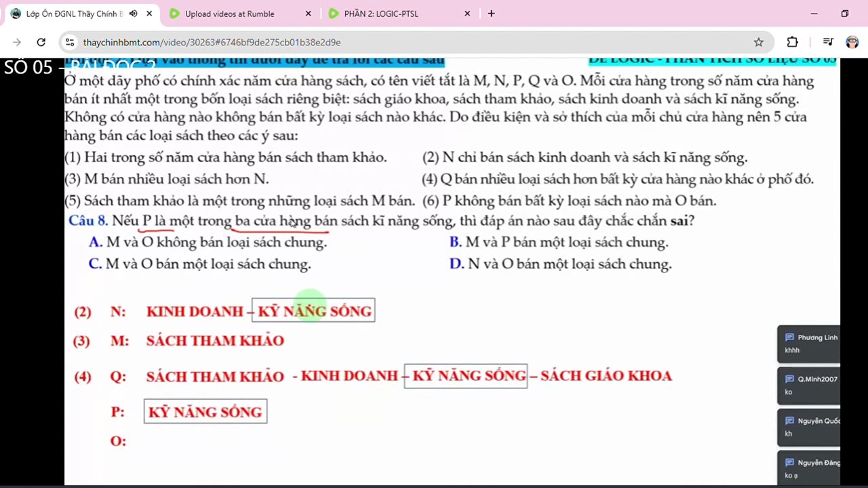Viewport: 868px width, 488px height.
Task: Select answer A. M và O không bán loại sách chung
Action: coord(208,242)
